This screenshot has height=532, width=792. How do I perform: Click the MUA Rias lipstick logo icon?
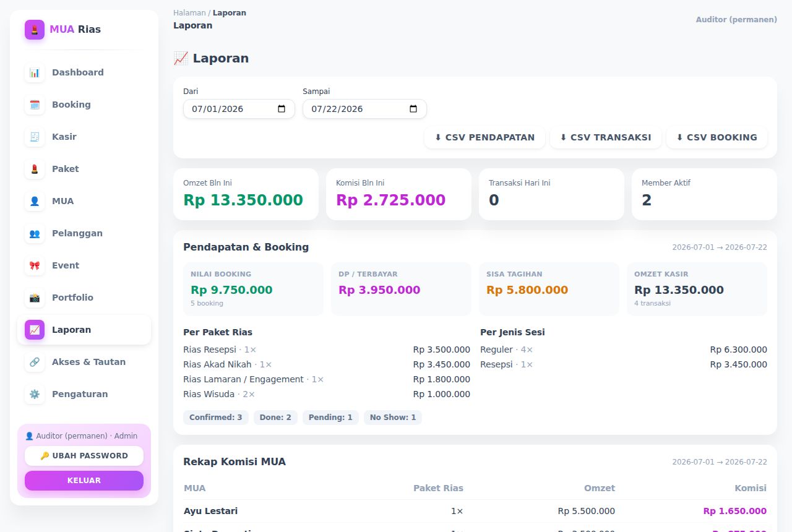[35, 30]
